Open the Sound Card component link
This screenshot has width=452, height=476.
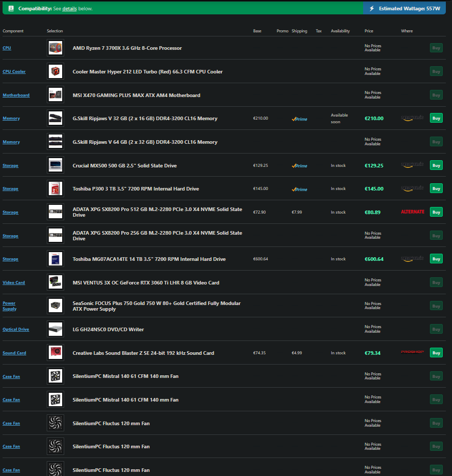click(x=14, y=353)
